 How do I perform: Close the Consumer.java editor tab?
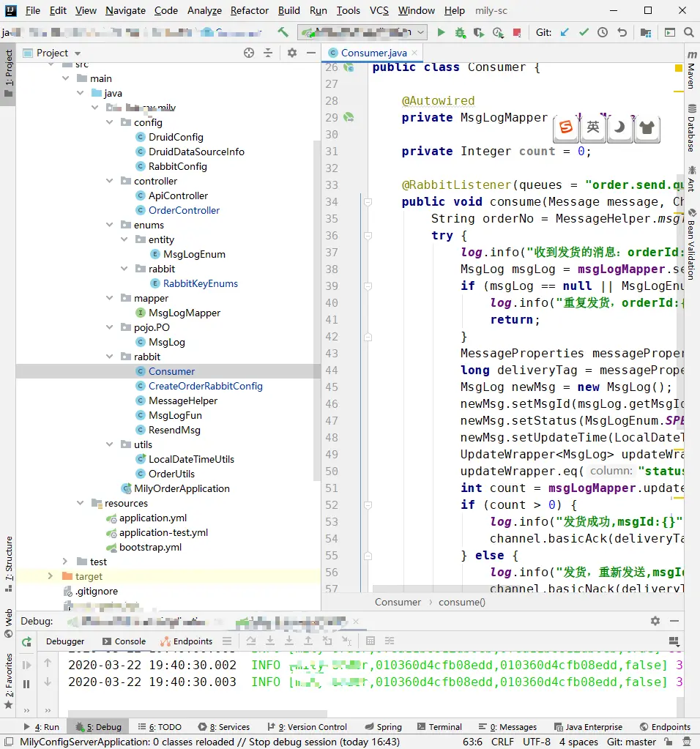tap(414, 53)
